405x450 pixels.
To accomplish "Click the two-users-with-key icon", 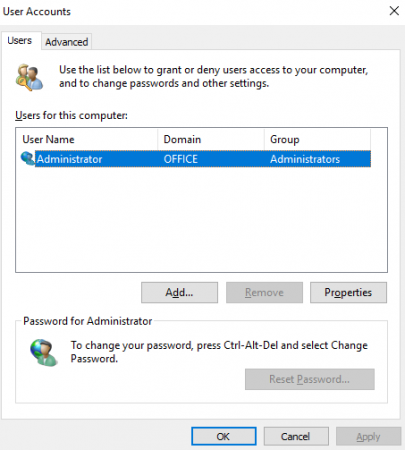I will click(x=29, y=77).
